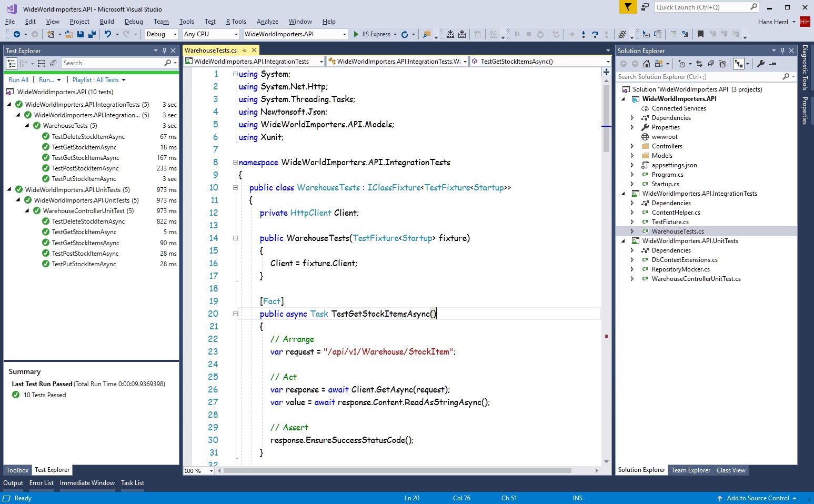Click the notifications flag icon
Viewport: 814px width, 504px height.
(x=628, y=7)
